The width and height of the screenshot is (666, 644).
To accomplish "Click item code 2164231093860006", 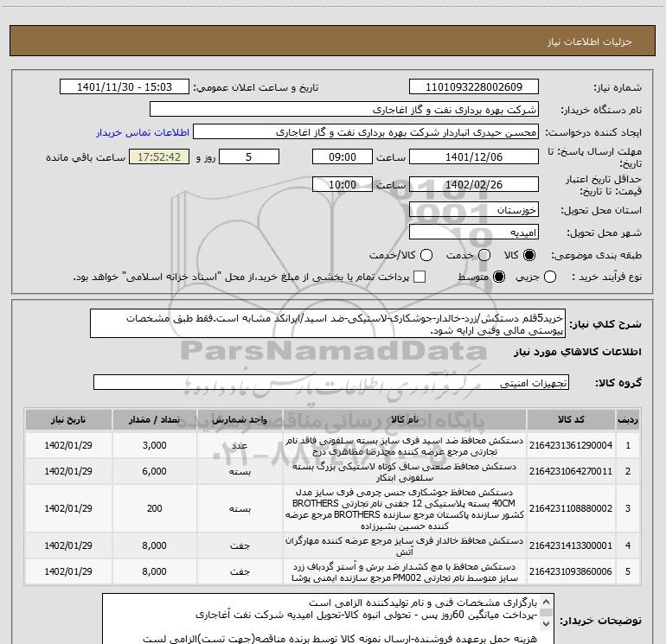I will [571, 571].
